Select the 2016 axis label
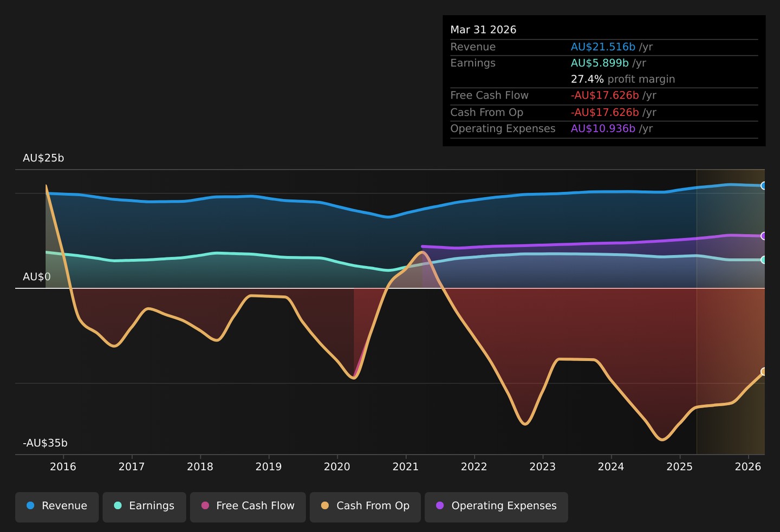780x532 pixels. (x=63, y=467)
